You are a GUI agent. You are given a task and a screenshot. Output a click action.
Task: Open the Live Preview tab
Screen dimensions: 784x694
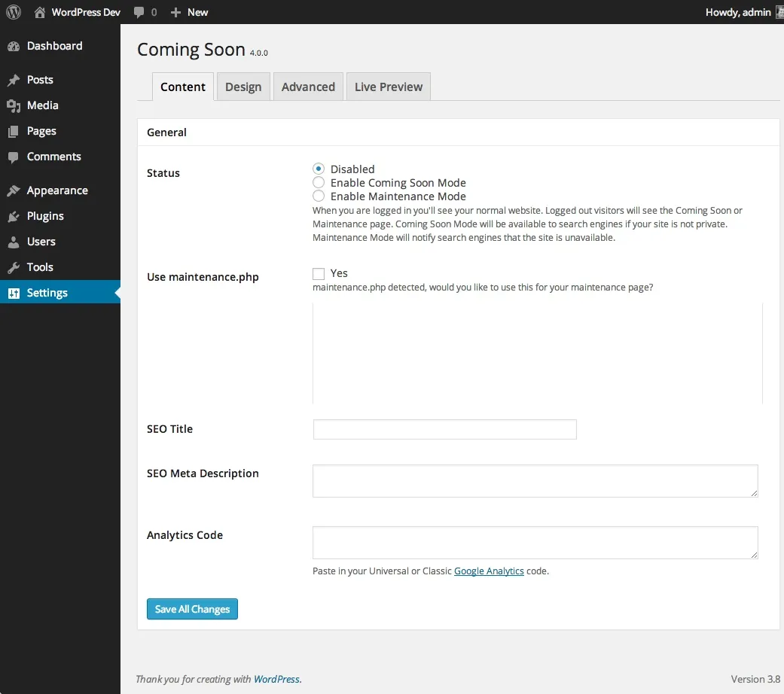click(x=388, y=87)
